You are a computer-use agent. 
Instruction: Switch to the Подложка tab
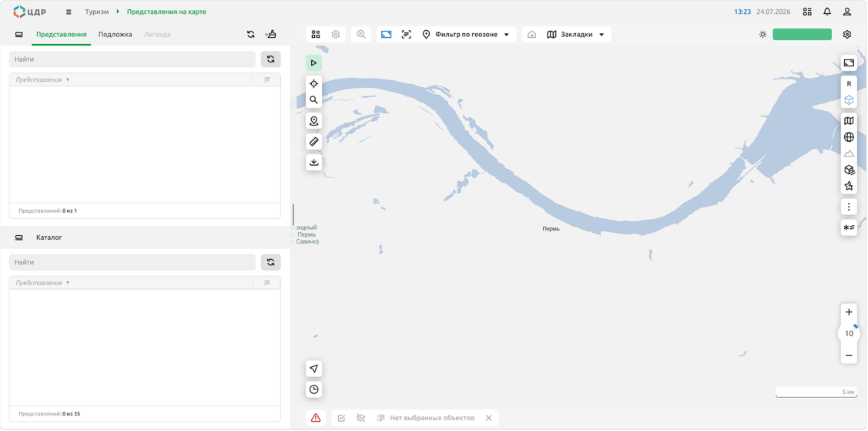coord(116,35)
